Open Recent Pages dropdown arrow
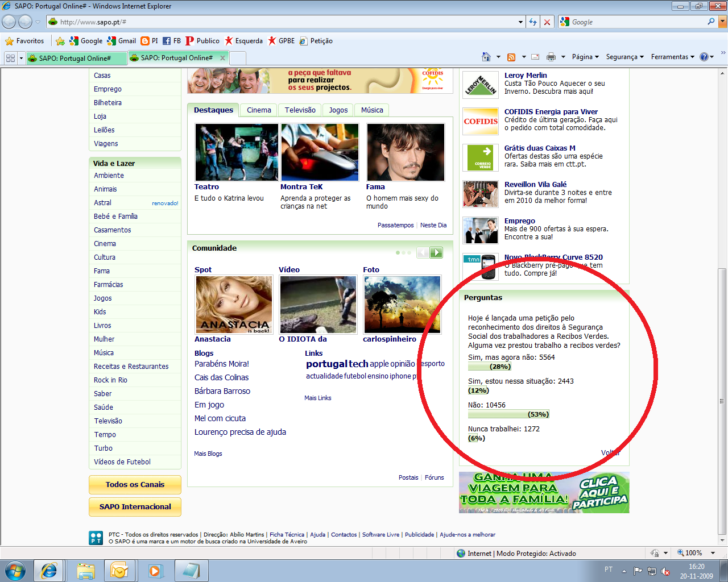The image size is (728, 582). click(x=38, y=22)
